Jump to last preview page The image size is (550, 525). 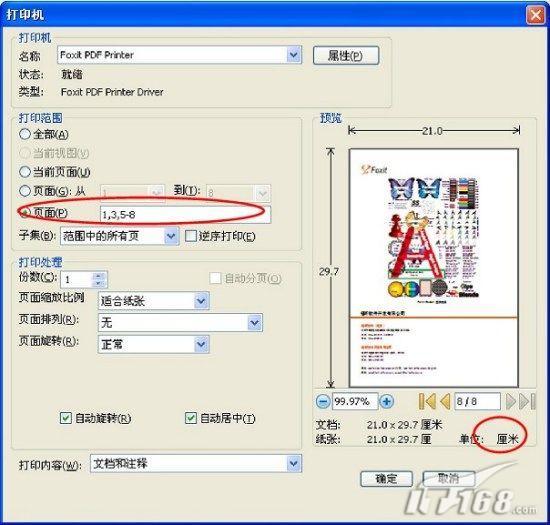tap(527, 401)
